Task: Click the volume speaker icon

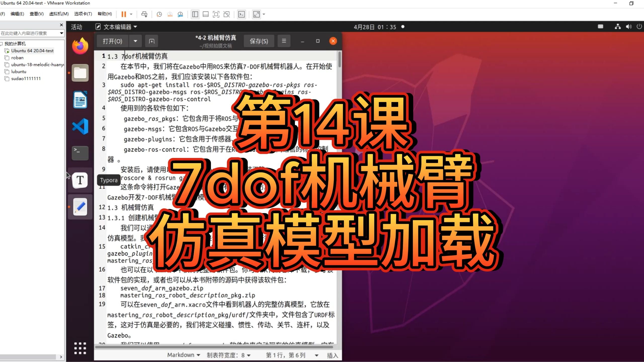Action: tap(628, 26)
